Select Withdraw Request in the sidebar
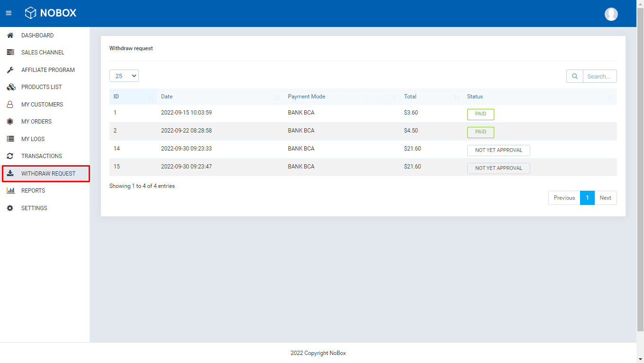 45,173
